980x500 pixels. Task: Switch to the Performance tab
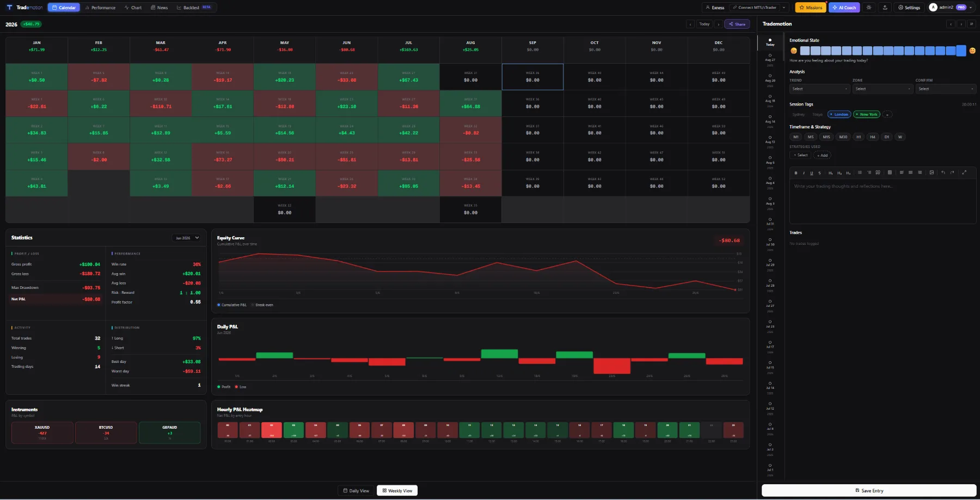[101, 8]
